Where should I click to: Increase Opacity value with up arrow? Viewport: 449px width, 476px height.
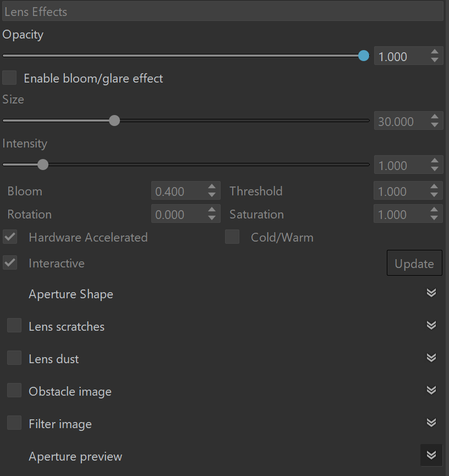435,52
